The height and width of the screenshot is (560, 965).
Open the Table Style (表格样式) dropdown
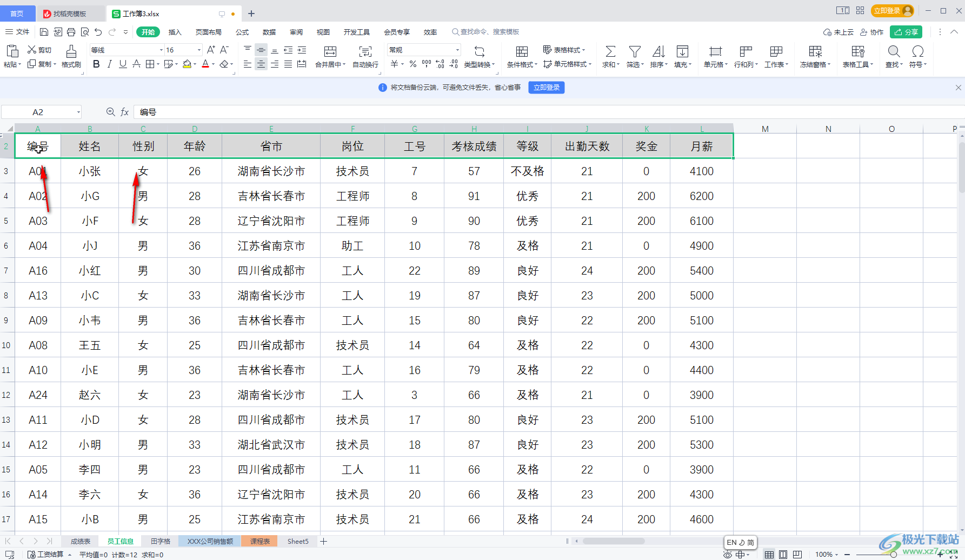tap(564, 50)
